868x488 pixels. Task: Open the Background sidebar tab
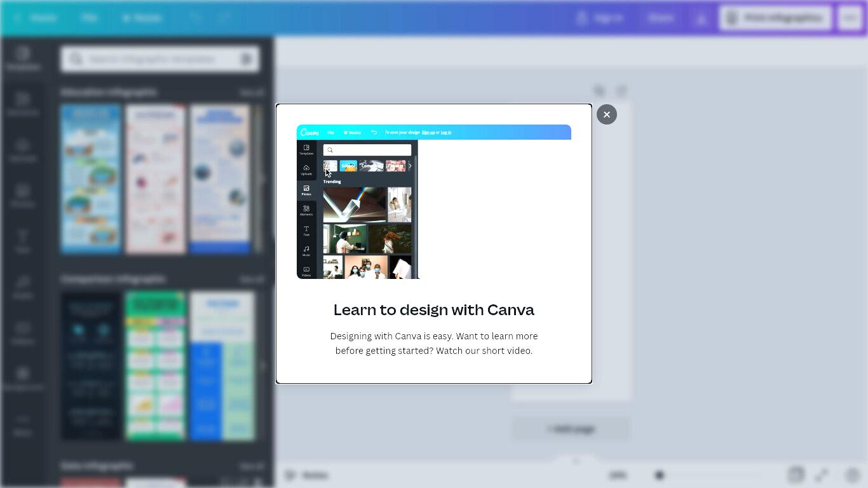(x=23, y=379)
